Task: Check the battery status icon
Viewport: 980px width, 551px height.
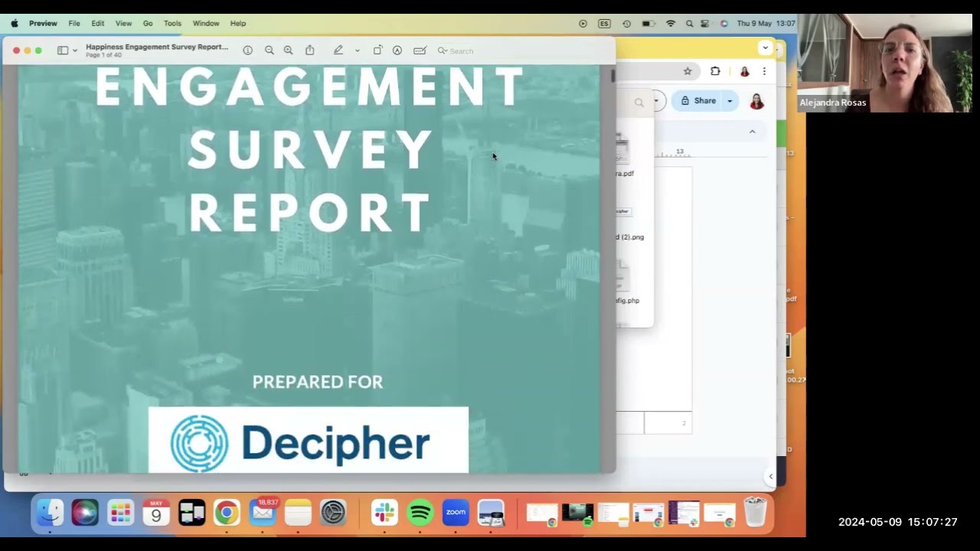Action: [648, 24]
